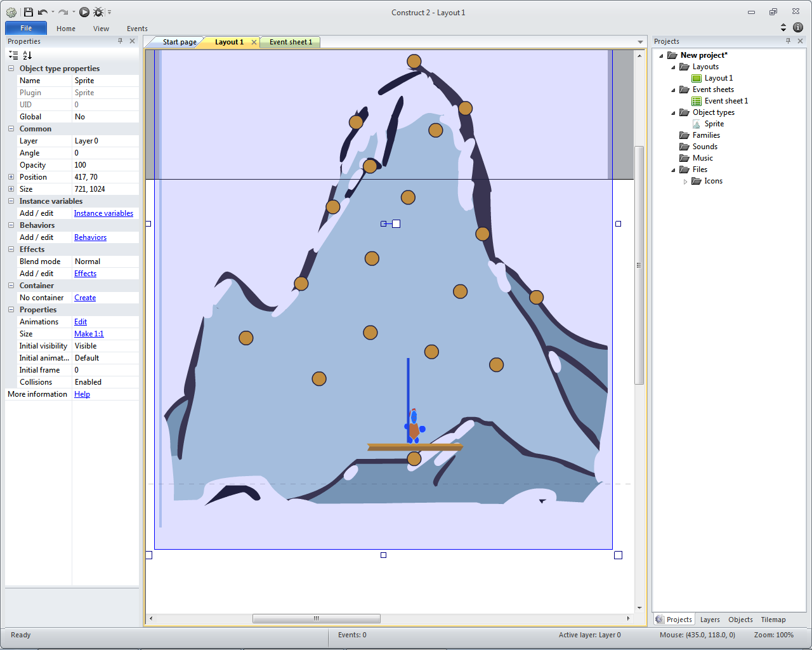Toggle the Instance variables section

click(11, 201)
